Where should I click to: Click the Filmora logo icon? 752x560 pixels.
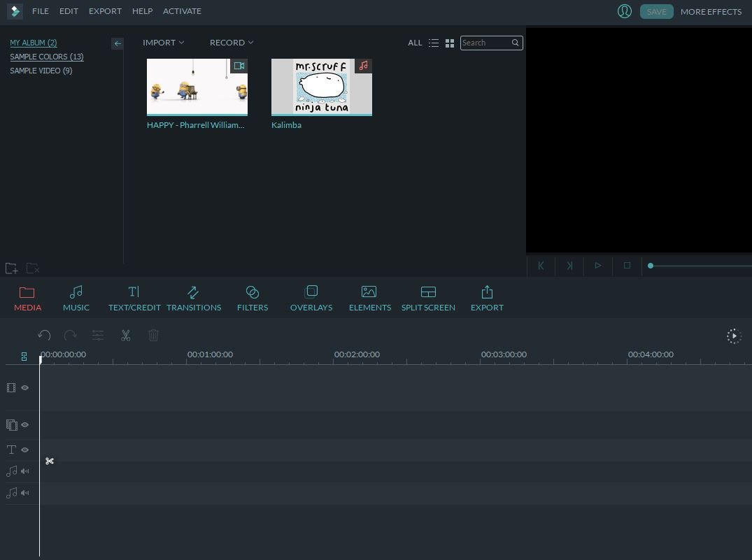click(15, 11)
